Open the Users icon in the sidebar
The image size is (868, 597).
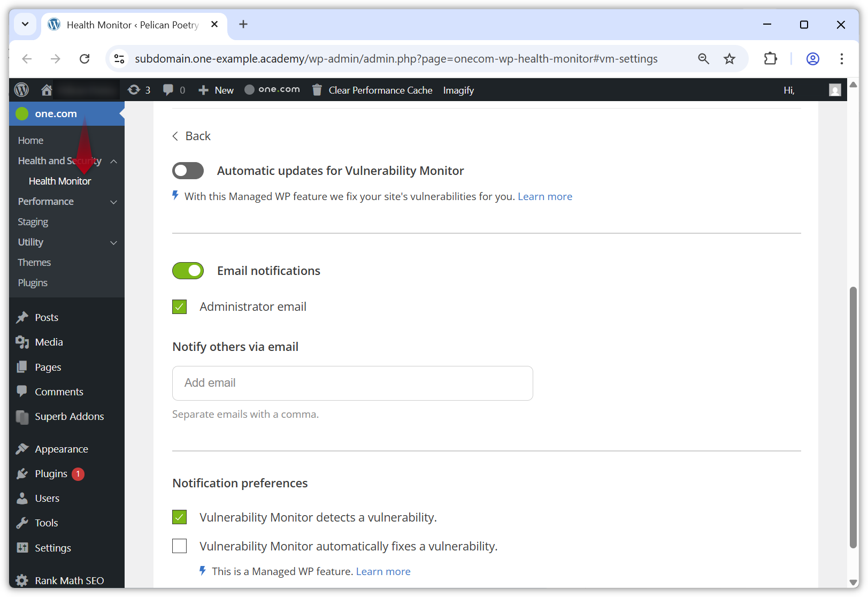(x=22, y=498)
